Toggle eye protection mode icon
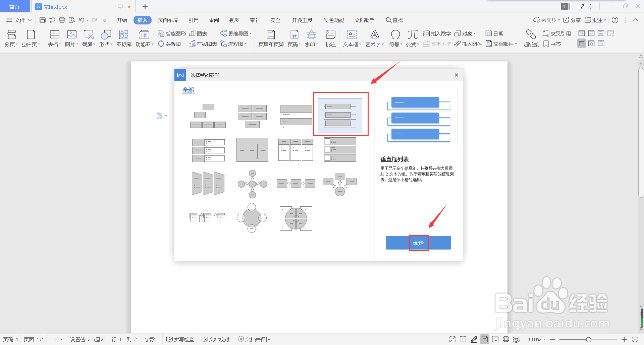Image resolution: width=644 pixels, height=345 pixels. tap(517, 339)
